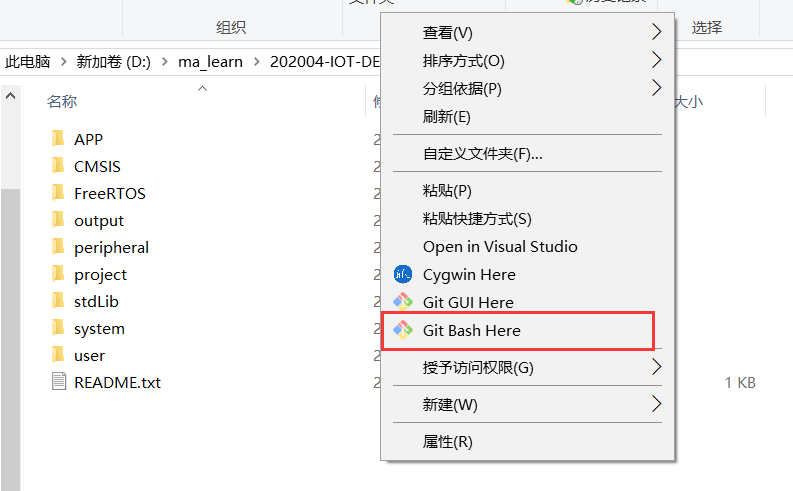
Task: Open the 新建(W) submenu arrow
Action: tap(656, 404)
